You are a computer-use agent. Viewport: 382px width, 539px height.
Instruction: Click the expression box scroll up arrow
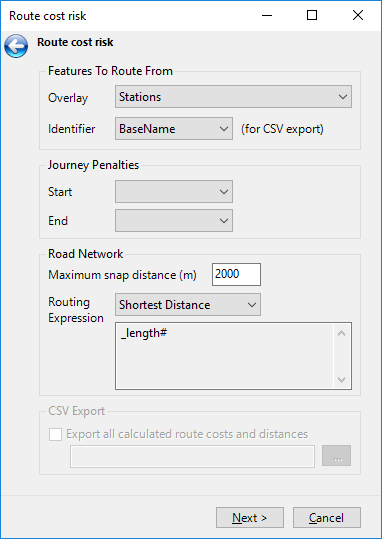(x=342, y=333)
